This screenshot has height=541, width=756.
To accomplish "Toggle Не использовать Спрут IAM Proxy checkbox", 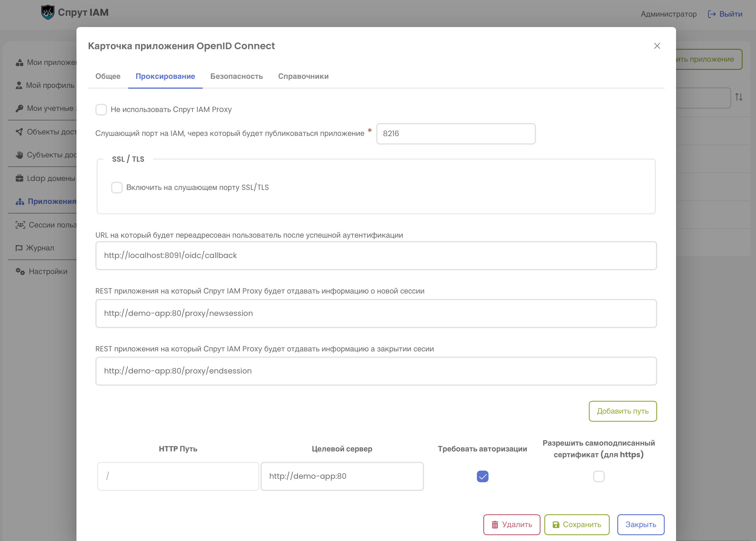I will 101,110.
